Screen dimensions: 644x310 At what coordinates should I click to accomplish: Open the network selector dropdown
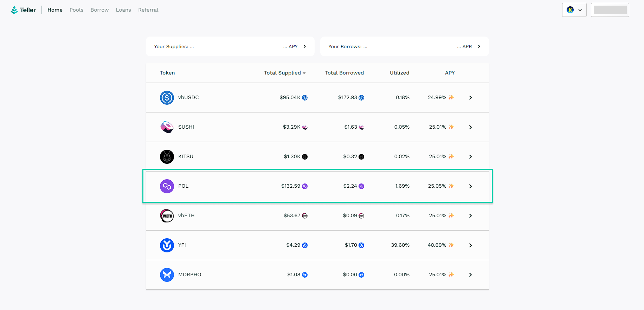574,10
